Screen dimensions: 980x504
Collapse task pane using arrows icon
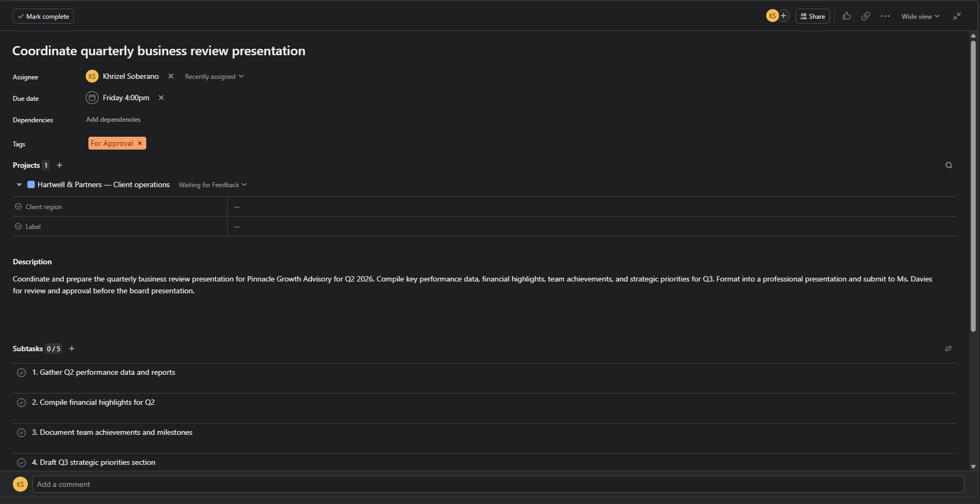click(957, 16)
